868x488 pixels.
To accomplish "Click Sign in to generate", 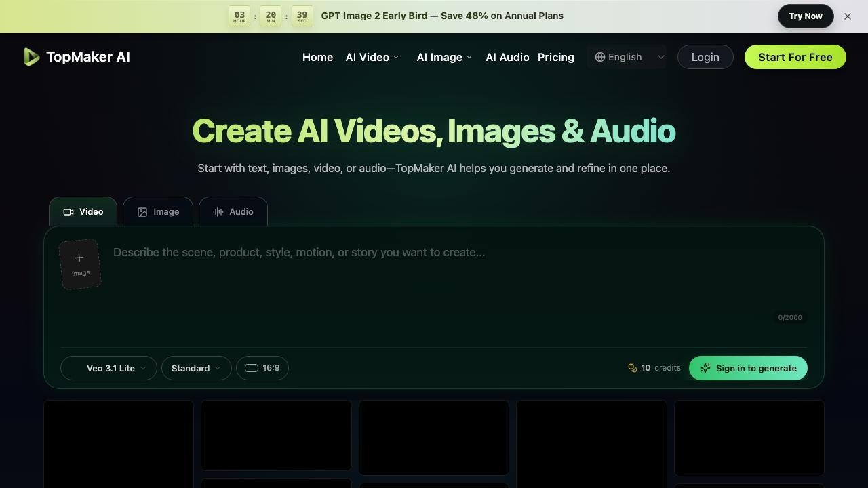I will point(748,368).
